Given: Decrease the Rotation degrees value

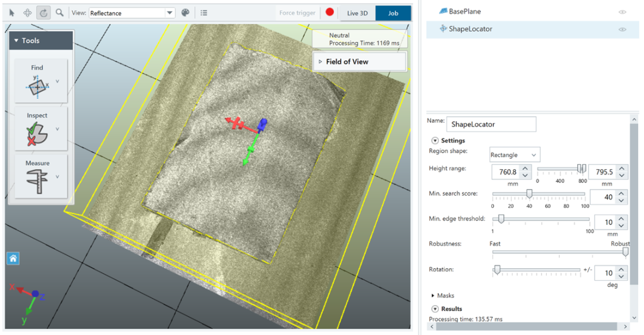Looking at the screenshot, I should point(621,277).
